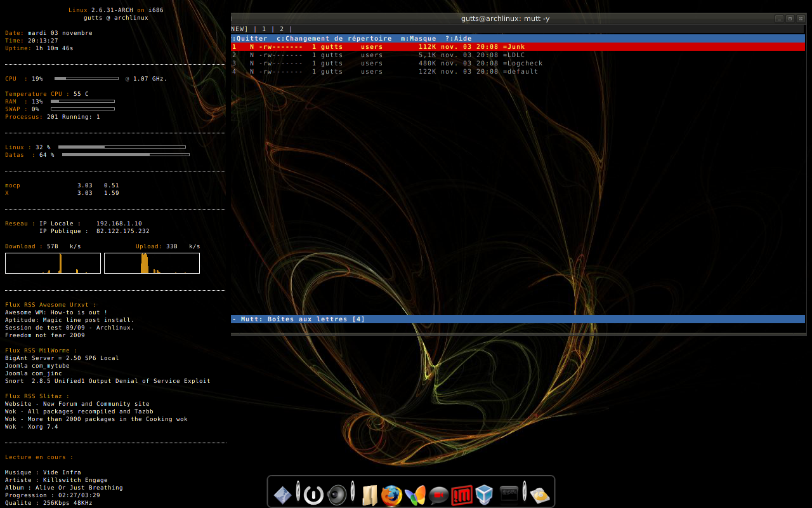The image size is (812, 508).
Task: Launch VirtualBox from the dock
Action: tap(485, 495)
